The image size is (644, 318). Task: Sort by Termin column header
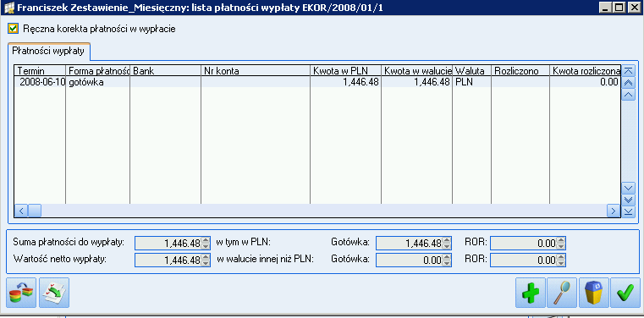[41, 70]
